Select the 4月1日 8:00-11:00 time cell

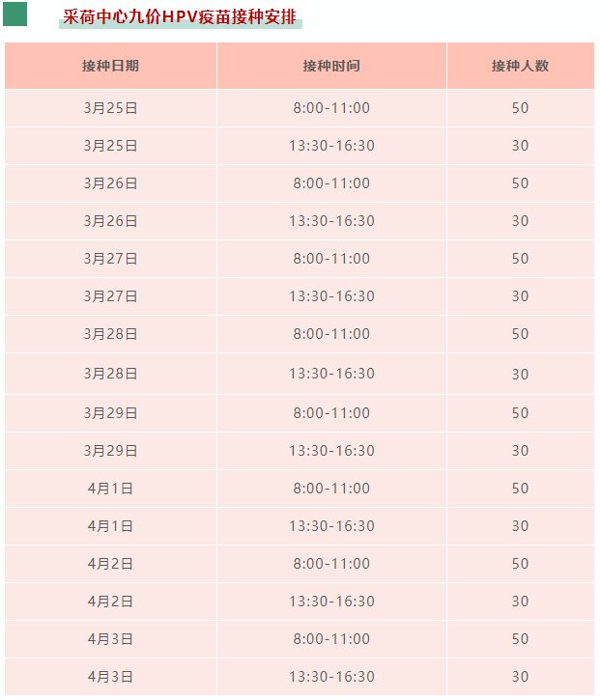pos(331,489)
